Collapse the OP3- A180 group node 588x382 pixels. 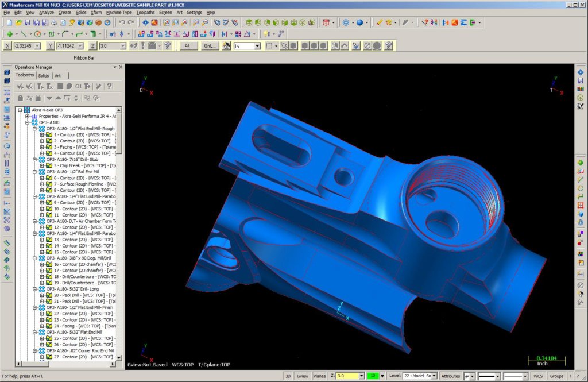click(28, 122)
